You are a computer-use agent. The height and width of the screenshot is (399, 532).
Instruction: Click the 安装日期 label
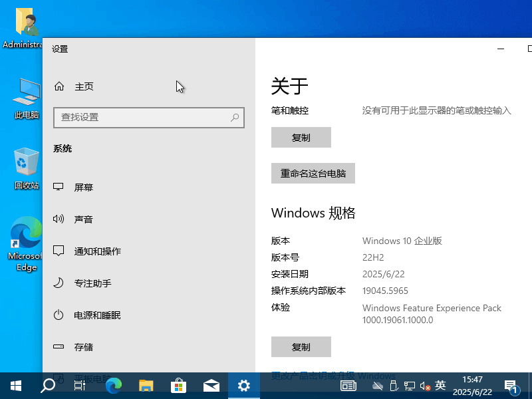point(290,274)
